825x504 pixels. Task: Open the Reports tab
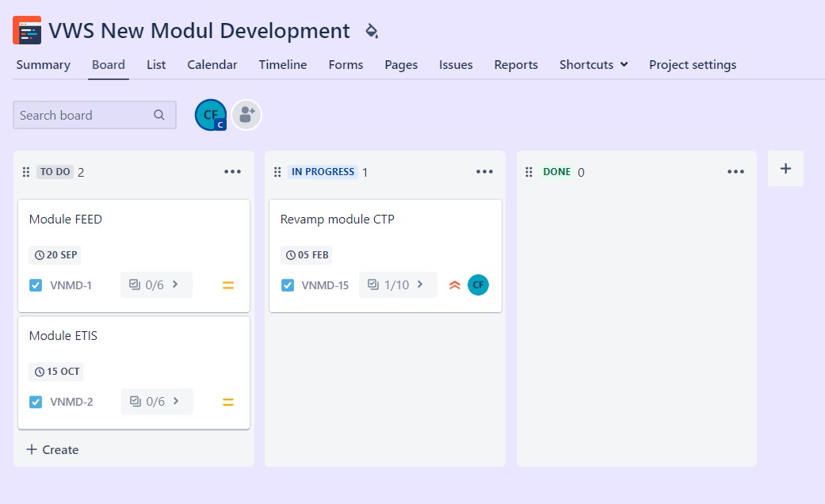pos(516,65)
